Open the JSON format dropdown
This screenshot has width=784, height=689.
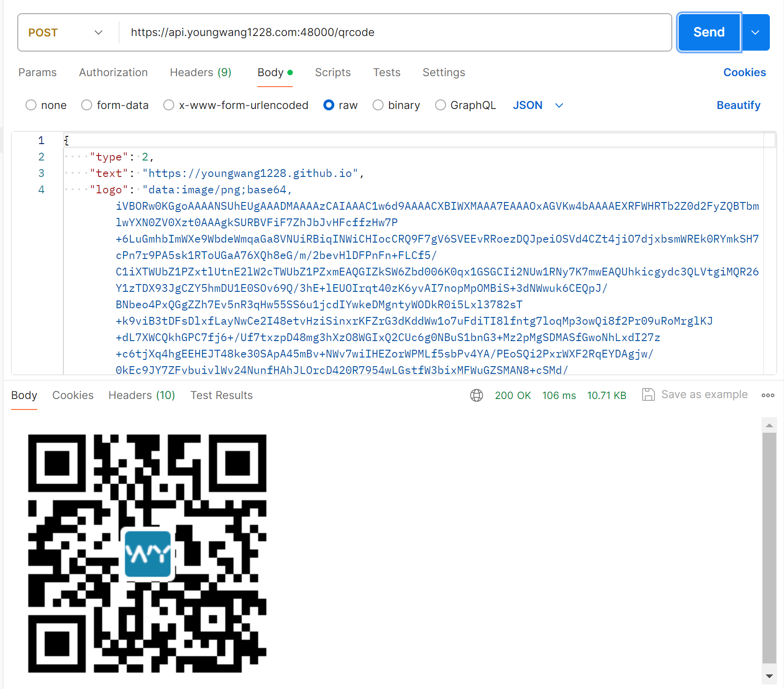point(538,105)
